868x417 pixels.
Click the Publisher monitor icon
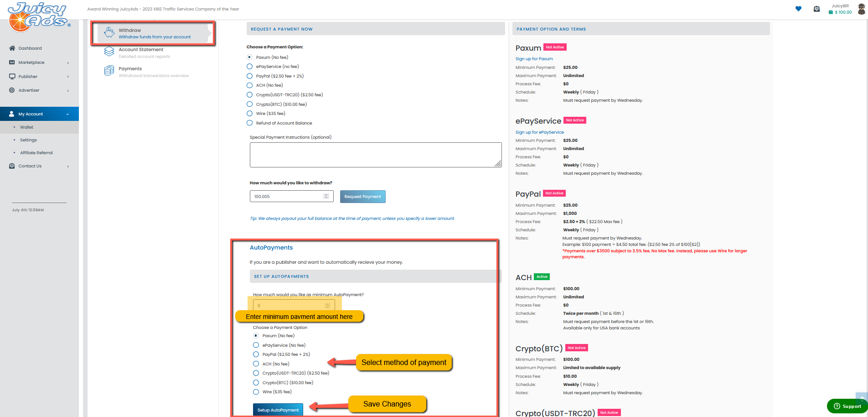(12, 76)
